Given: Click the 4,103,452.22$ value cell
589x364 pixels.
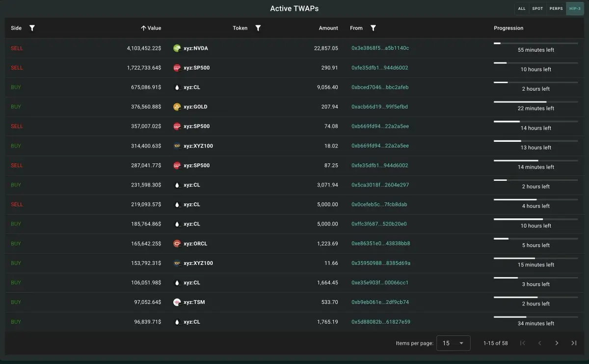Looking at the screenshot, I should pyautogui.click(x=144, y=48).
